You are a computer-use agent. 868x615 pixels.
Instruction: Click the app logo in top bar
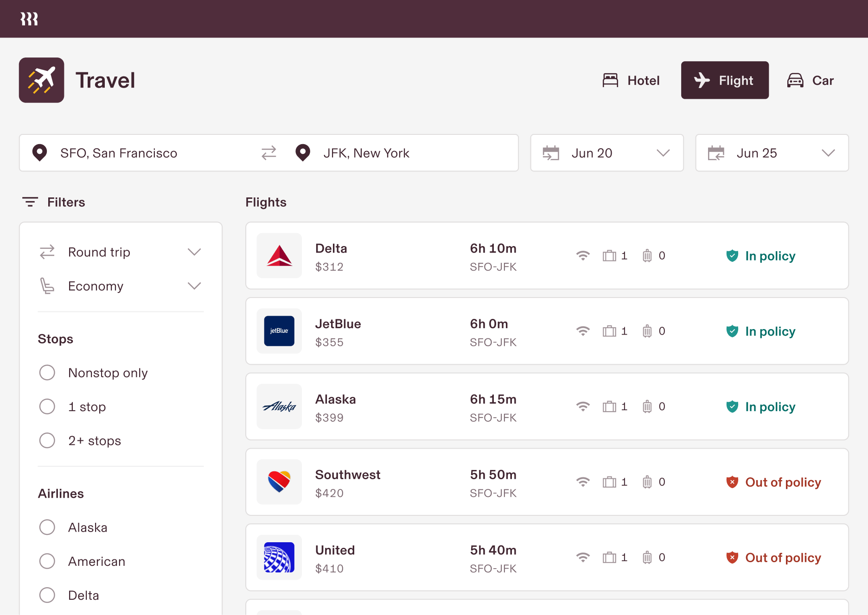coord(29,19)
